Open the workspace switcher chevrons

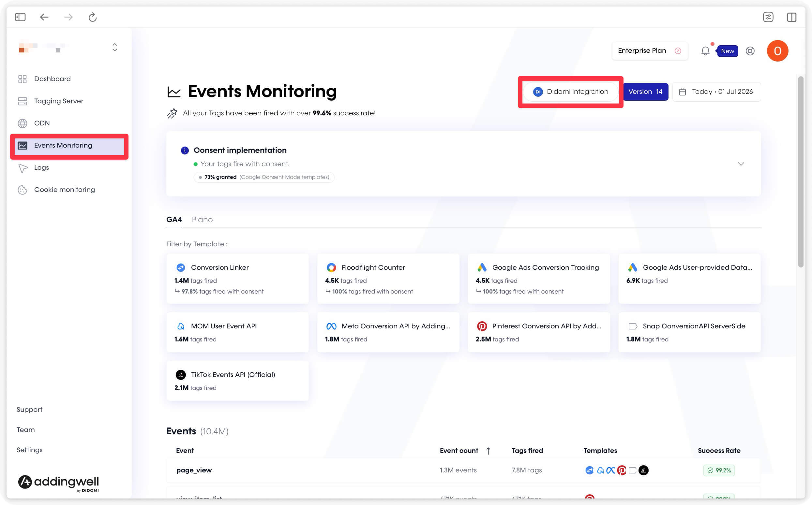click(x=115, y=47)
